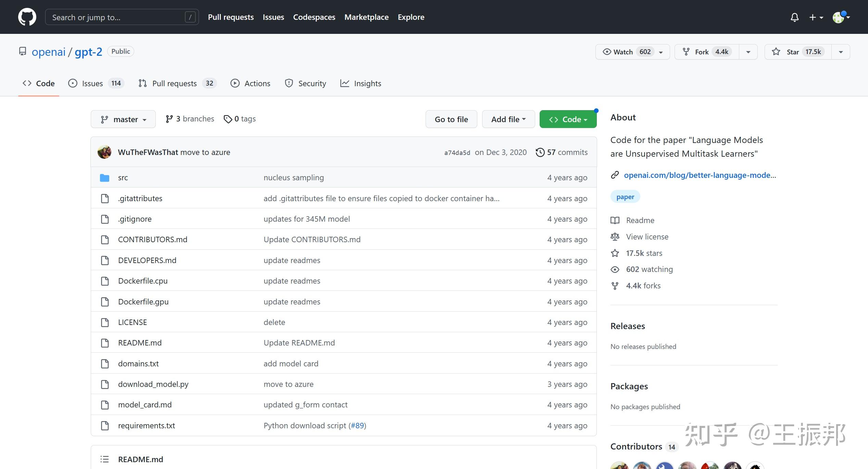Expand the Add file dropdown
This screenshot has height=469, width=868.
click(508, 119)
